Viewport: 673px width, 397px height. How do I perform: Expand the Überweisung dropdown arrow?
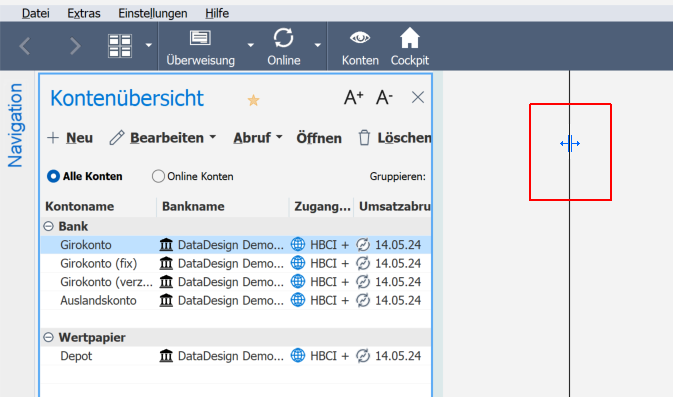[x=251, y=45]
